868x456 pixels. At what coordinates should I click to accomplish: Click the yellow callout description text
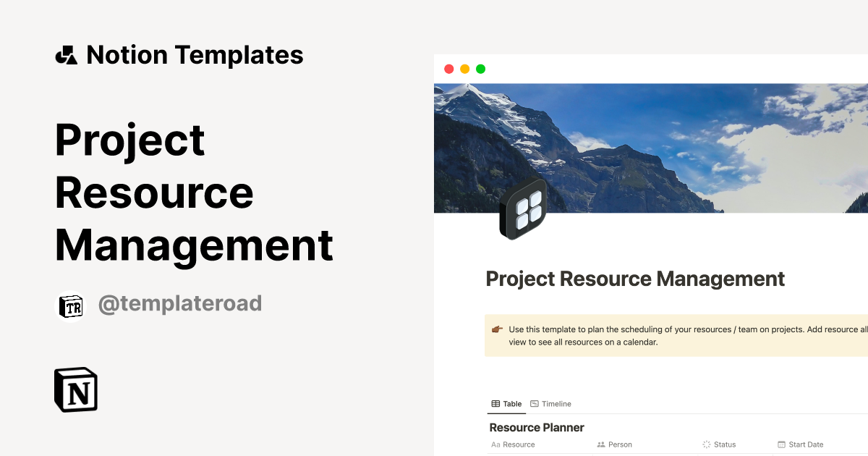click(x=680, y=335)
